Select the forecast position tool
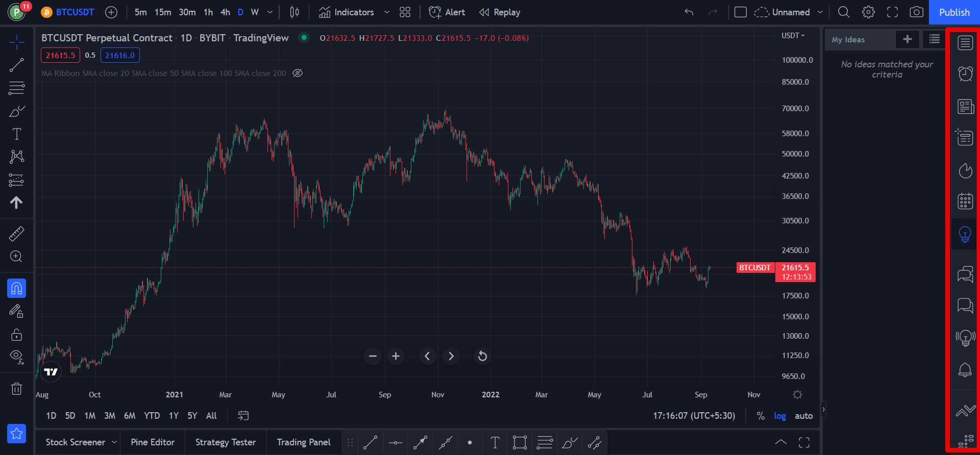Image resolution: width=980 pixels, height=455 pixels. [16, 180]
